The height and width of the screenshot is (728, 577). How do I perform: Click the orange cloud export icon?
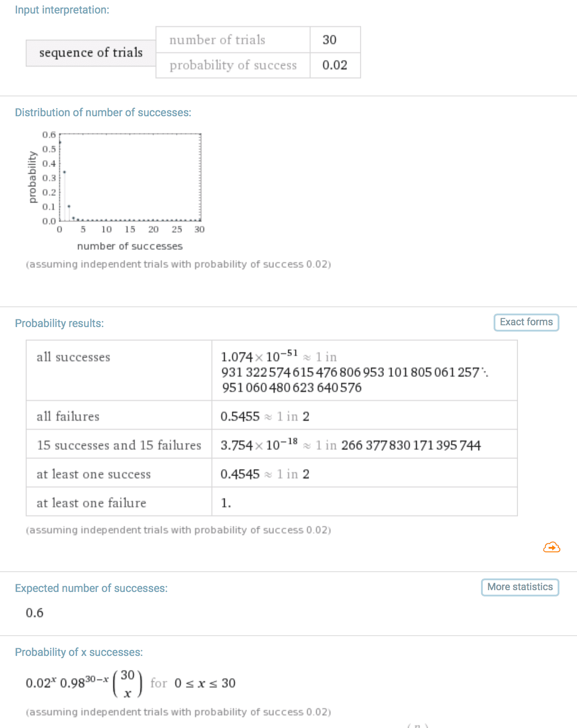click(551, 547)
